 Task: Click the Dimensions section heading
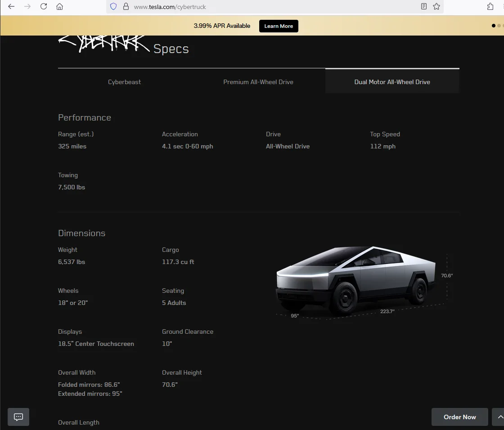coord(81,233)
